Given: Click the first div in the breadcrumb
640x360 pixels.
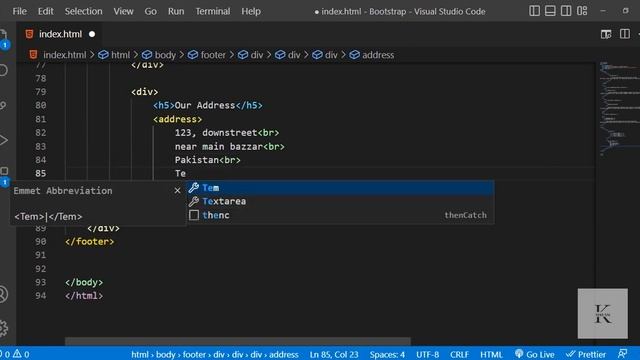Looking at the screenshot, I should 257,55.
